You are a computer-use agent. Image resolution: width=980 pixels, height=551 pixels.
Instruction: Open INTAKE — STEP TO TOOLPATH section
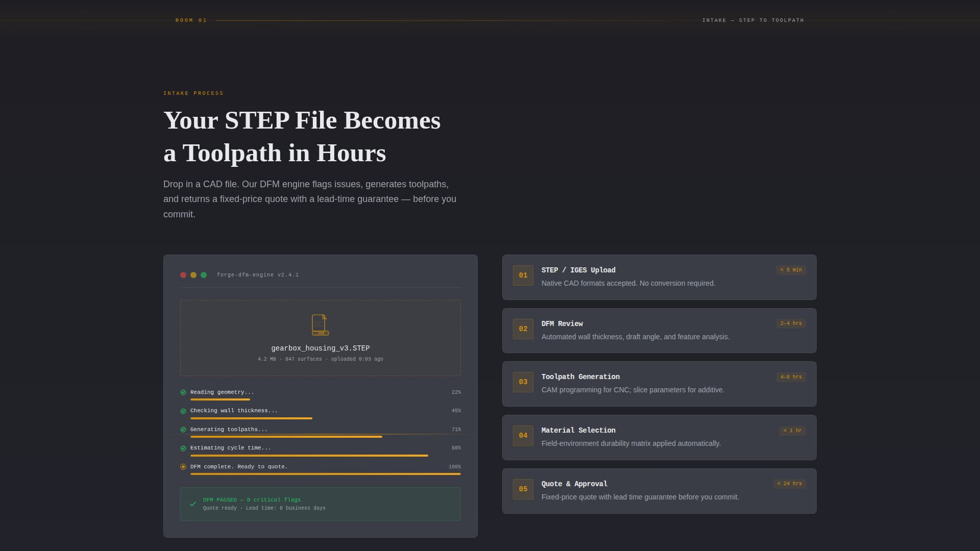coord(753,20)
